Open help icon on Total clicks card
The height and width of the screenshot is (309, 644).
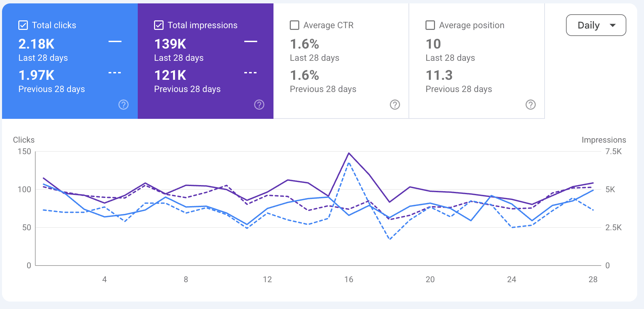tap(124, 105)
